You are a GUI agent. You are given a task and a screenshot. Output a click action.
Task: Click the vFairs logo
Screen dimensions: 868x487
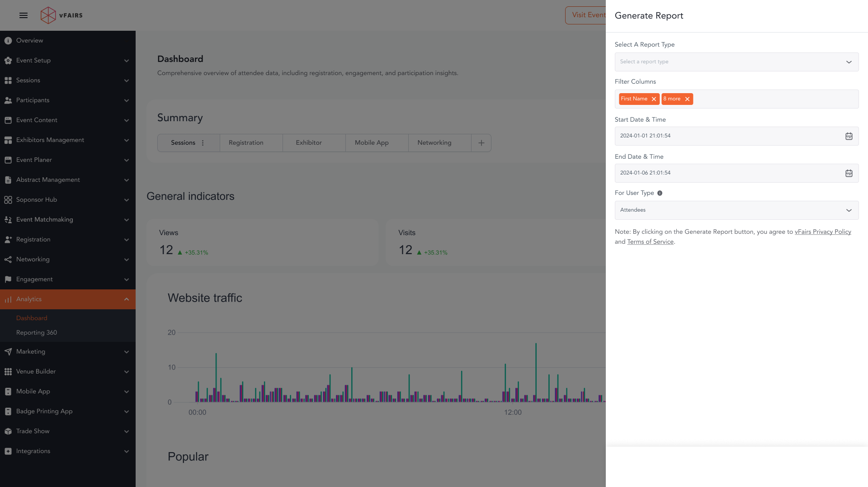61,15
